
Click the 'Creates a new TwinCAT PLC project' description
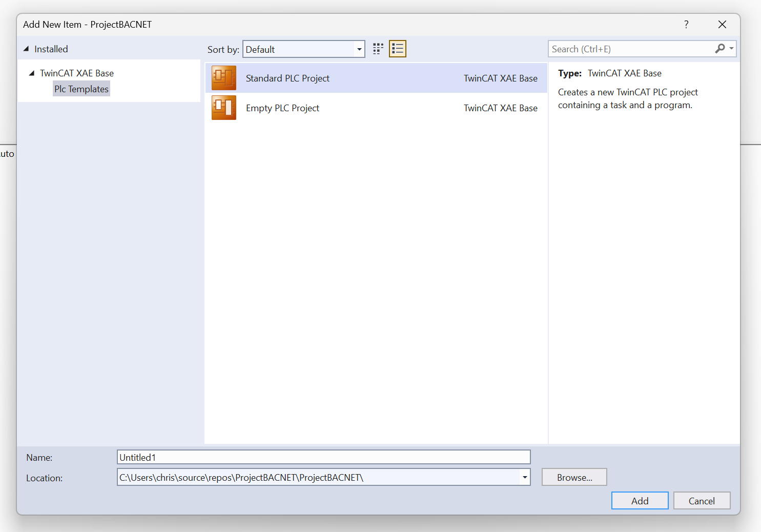628,98
